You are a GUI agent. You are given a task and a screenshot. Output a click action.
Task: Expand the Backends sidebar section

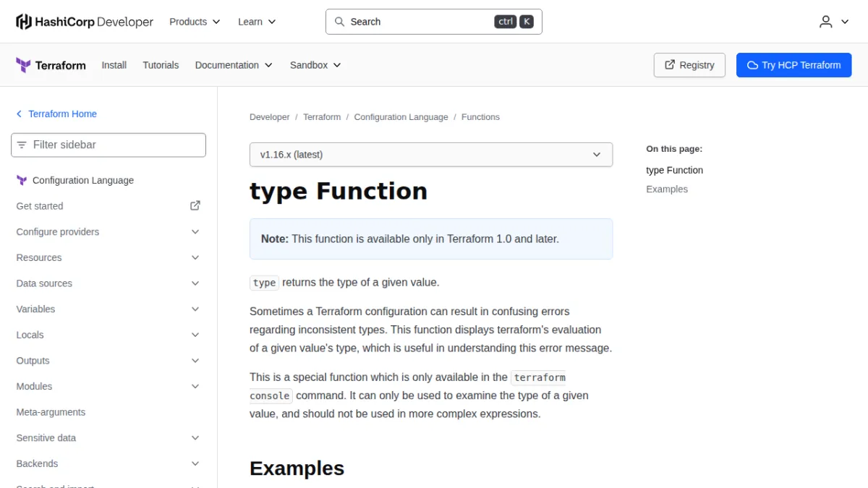(109, 464)
